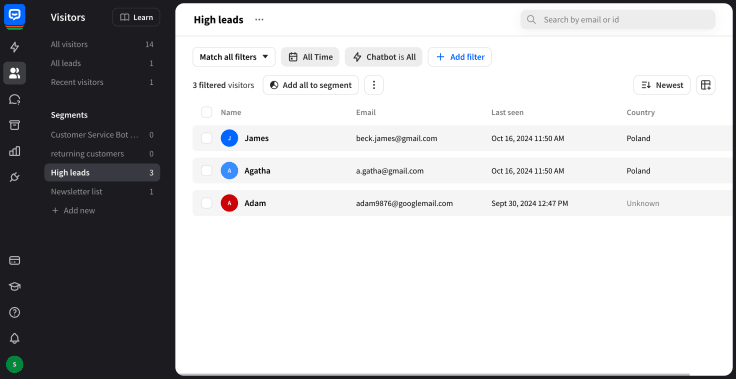Open High leads segment
Viewport: 736px width, 379px height.
coord(102,172)
